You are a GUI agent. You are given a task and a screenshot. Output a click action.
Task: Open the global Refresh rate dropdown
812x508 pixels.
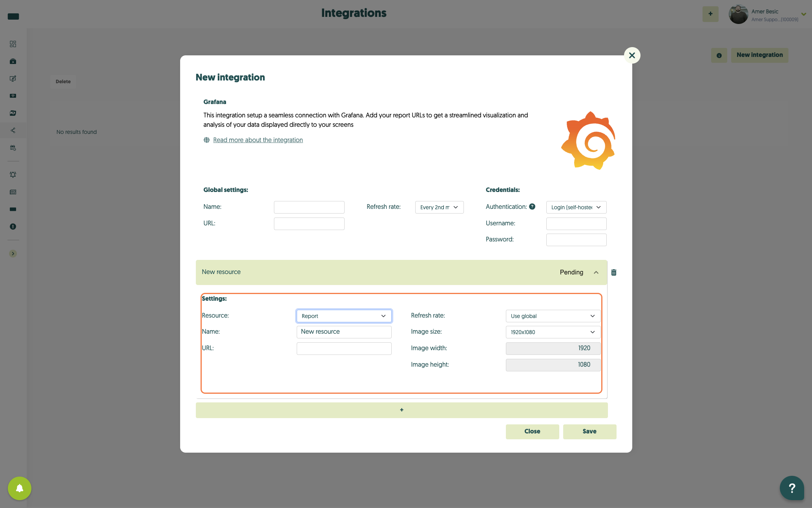coord(439,207)
